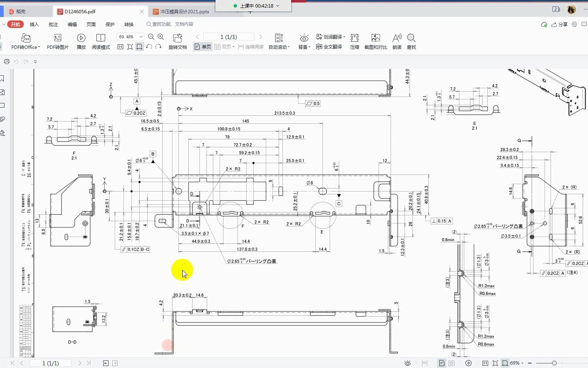Open 自动滚动 auto scroll options
The height and width of the screenshot is (368, 588).
(279, 42)
